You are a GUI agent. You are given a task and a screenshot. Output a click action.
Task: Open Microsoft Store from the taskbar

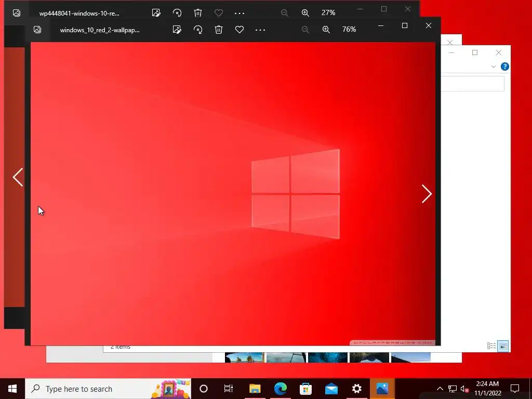pyautogui.click(x=305, y=389)
